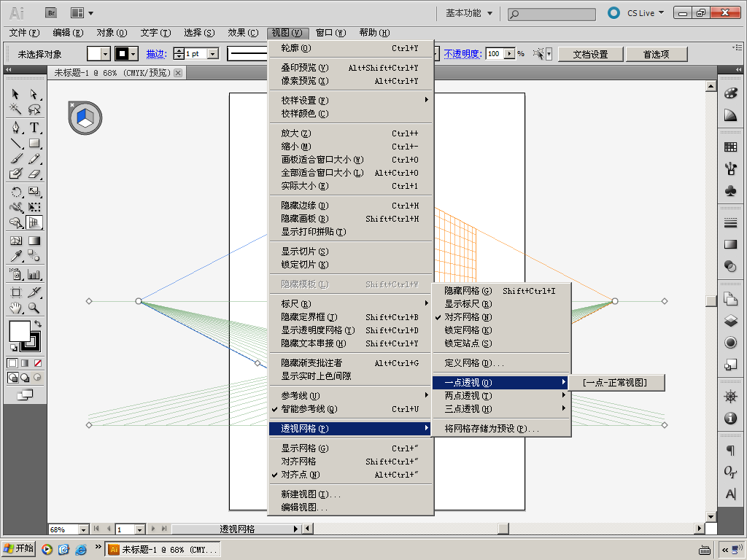Screen dimensions: 747x560
Task: Select the Pen tool
Action: [x=15, y=128]
